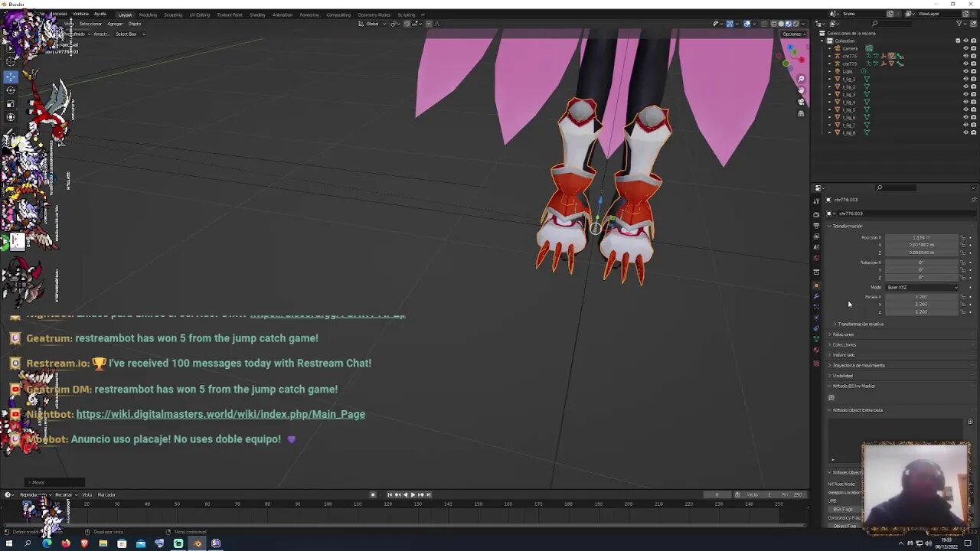Open the wiki.digitalmasters.world link in chat

[220, 414]
